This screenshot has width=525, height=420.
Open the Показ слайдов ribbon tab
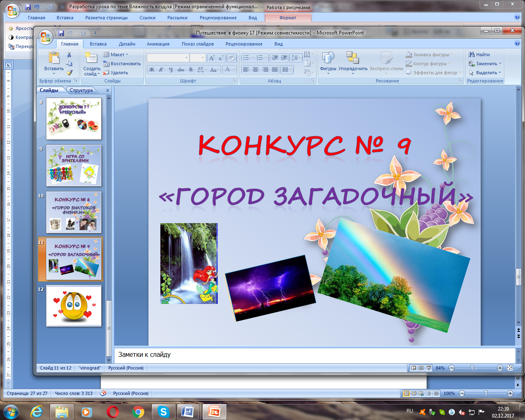click(x=198, y=44)
